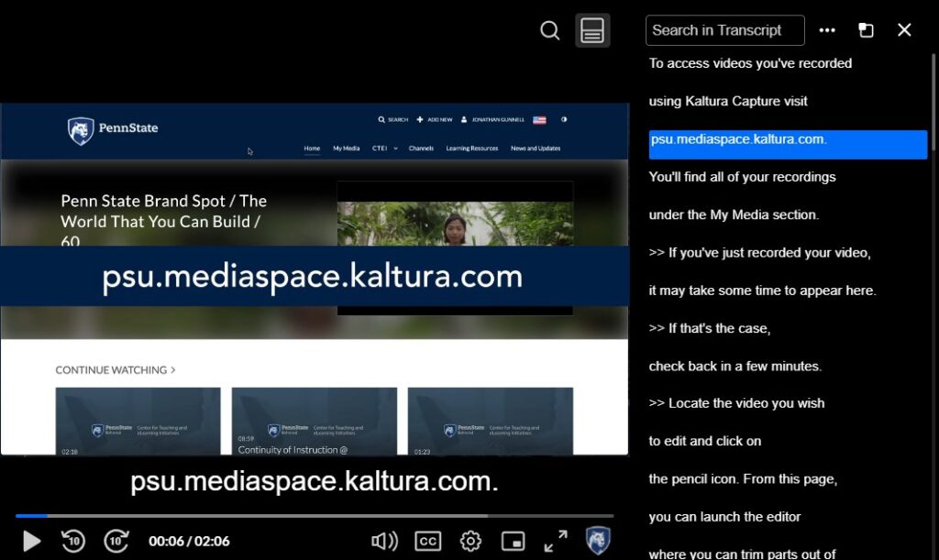Select transcript line 'the pencil icon. From this page,'
Image resolution: width=939 pixels, height=560 pixels.
[x=743, y=478]
